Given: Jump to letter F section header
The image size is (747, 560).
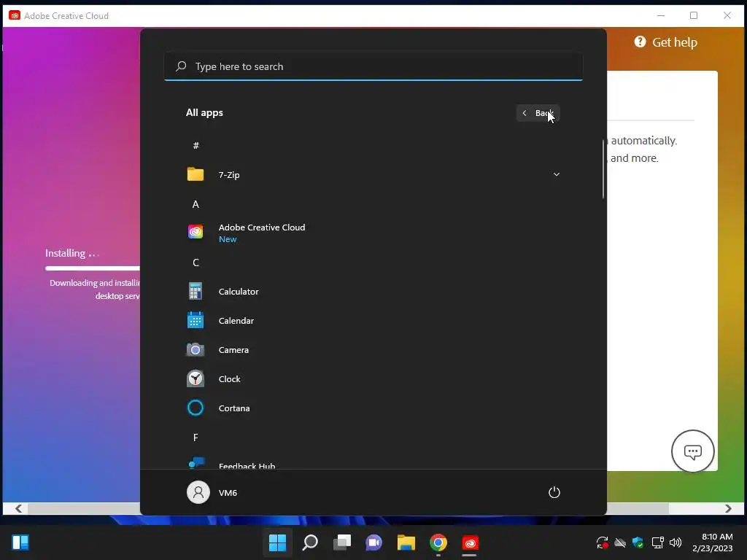Looking at the screenshot, I should pos(196,437).
